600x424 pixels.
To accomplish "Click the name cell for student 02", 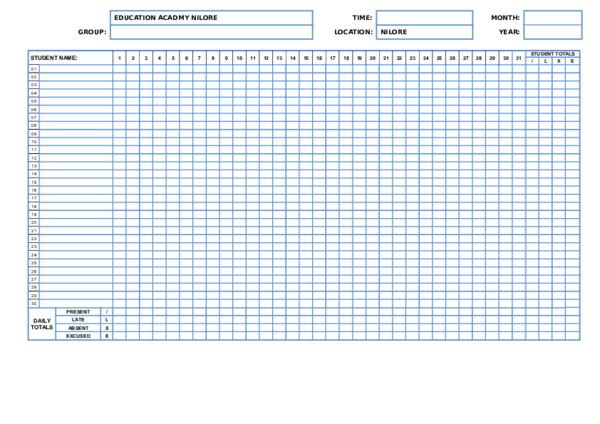I will click(x=76, y=77).
